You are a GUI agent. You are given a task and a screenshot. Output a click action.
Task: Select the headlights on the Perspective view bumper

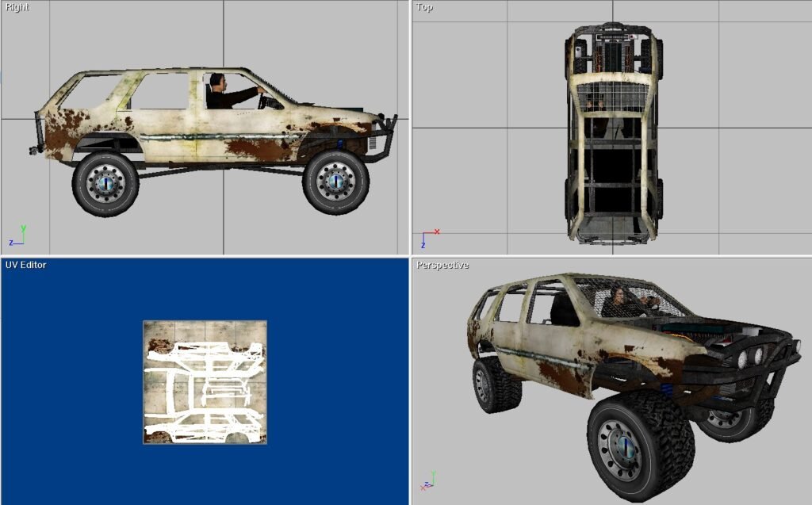(752, 359)
